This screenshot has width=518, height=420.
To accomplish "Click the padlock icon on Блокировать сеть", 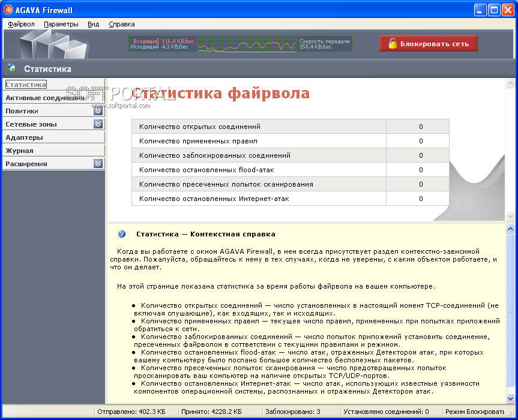I will coord(393,44).
